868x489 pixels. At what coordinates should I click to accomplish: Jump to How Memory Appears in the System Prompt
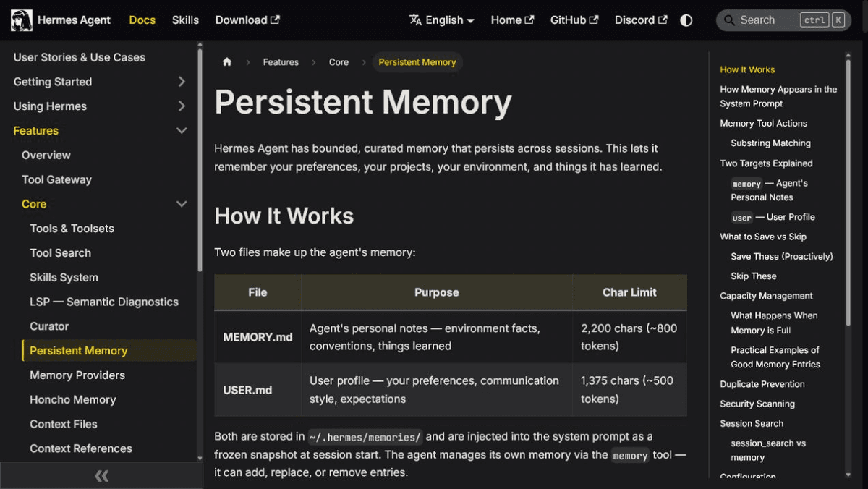pos(778,96)
